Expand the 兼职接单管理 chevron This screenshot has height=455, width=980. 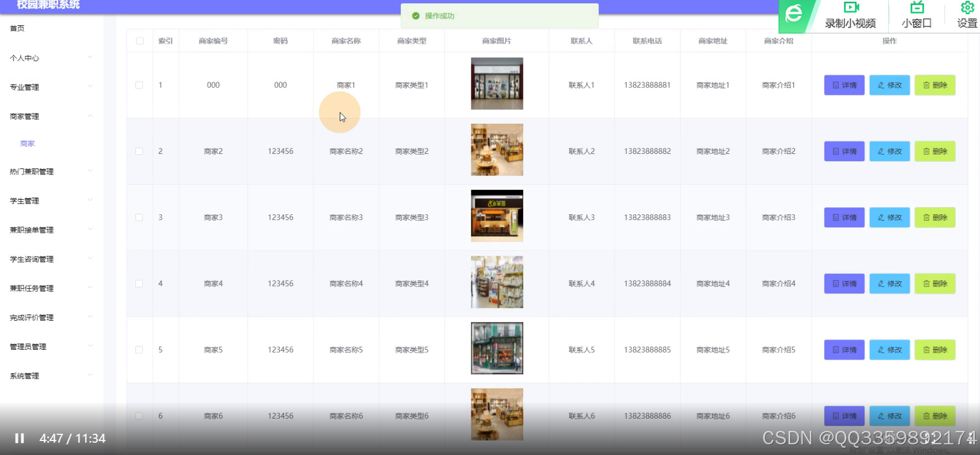click(90, 229)
